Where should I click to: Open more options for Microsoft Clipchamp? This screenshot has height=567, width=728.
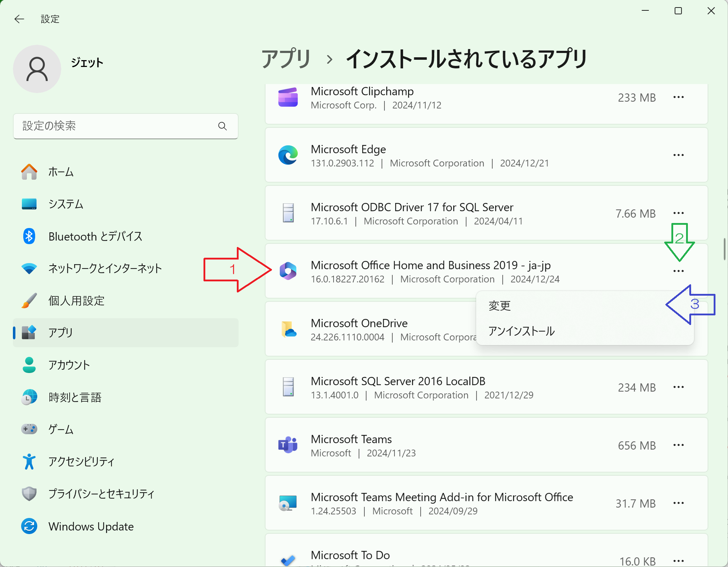(x=679, y=97)
